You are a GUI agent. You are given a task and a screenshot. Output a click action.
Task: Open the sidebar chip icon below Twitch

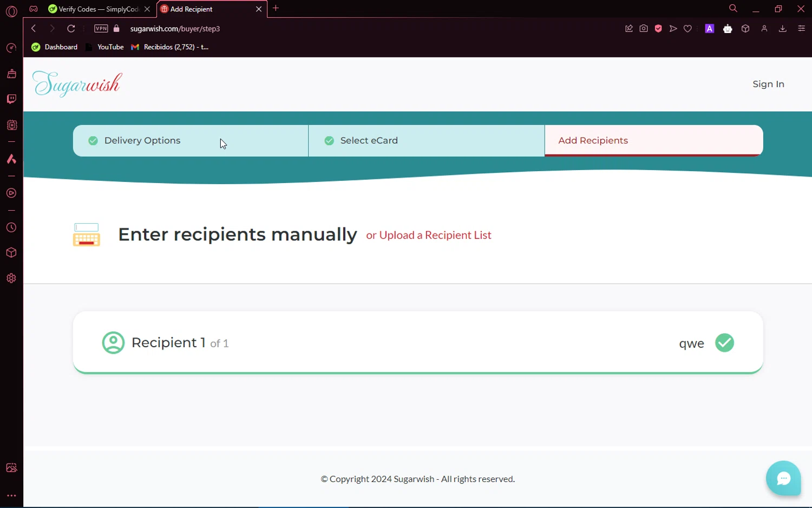tap(11, 125)
